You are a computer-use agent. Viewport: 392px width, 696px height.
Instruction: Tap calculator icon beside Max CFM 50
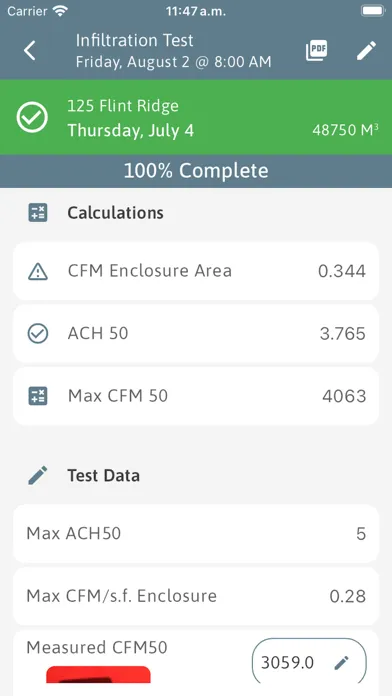click(38, 396)
